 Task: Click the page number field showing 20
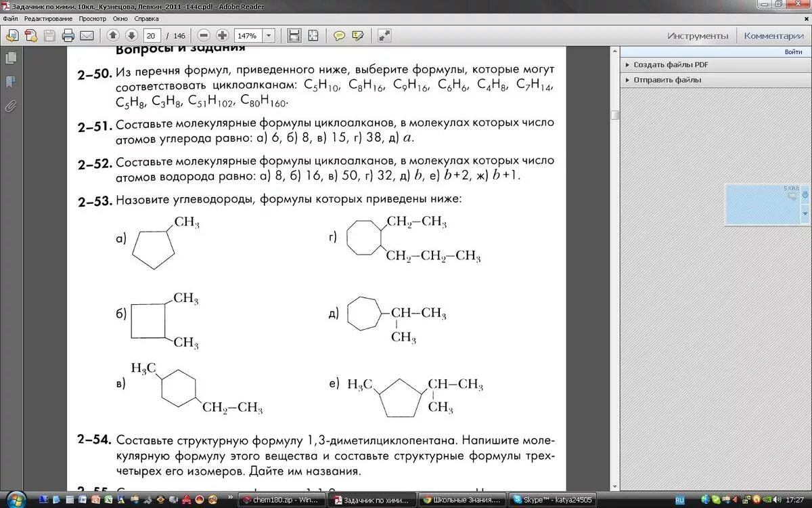pos(152,35)
